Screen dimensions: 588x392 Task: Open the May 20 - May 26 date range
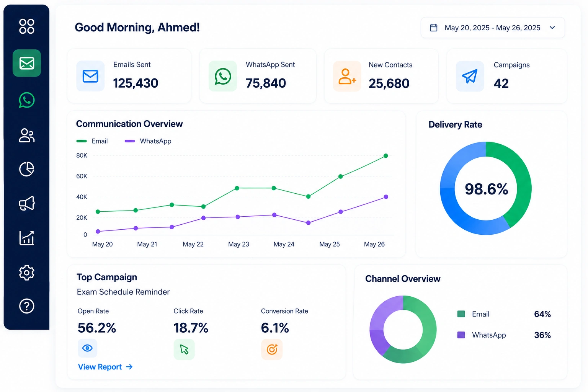493,28
